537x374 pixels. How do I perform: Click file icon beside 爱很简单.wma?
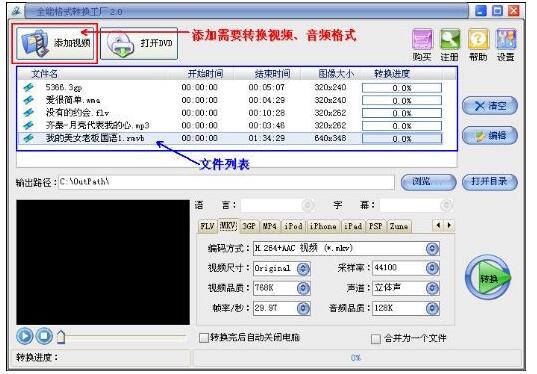28,100
